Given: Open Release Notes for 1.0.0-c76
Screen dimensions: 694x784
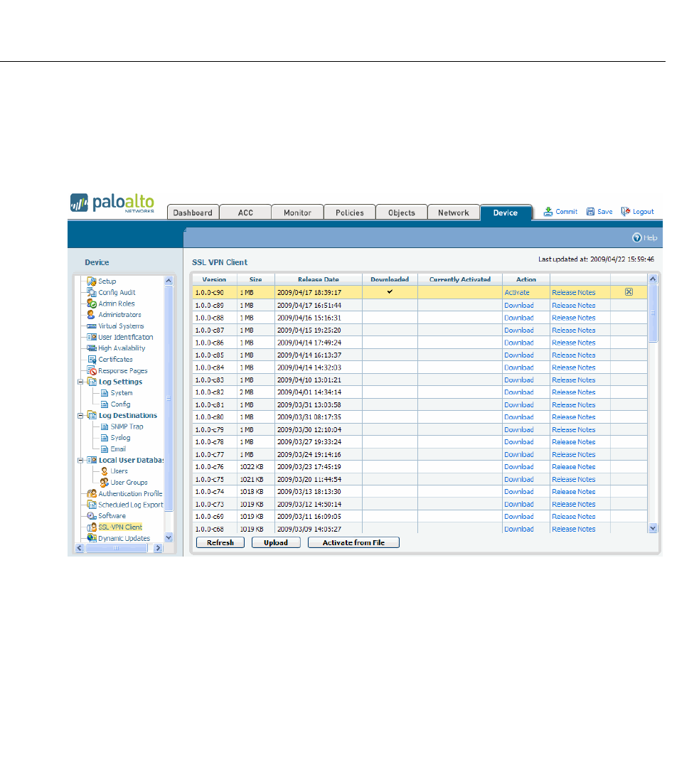Looking at the screenshot, I should coord(573,467).
